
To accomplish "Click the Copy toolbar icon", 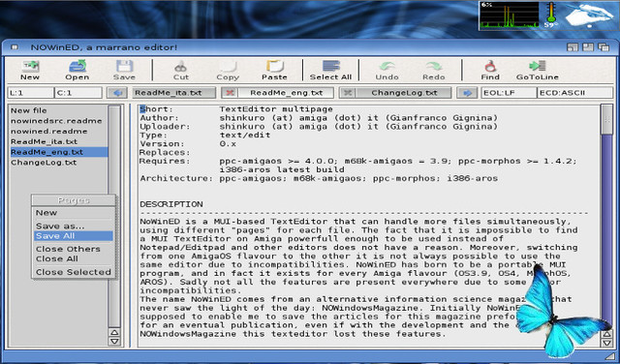I will (228, 70).
